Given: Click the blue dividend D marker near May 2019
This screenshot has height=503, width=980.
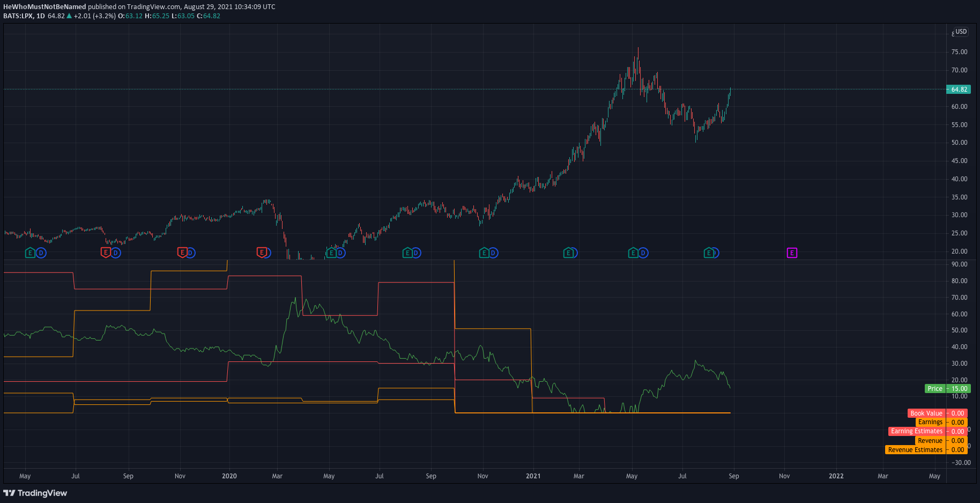Looking at the screenshot, I should [x=41, y=253].
